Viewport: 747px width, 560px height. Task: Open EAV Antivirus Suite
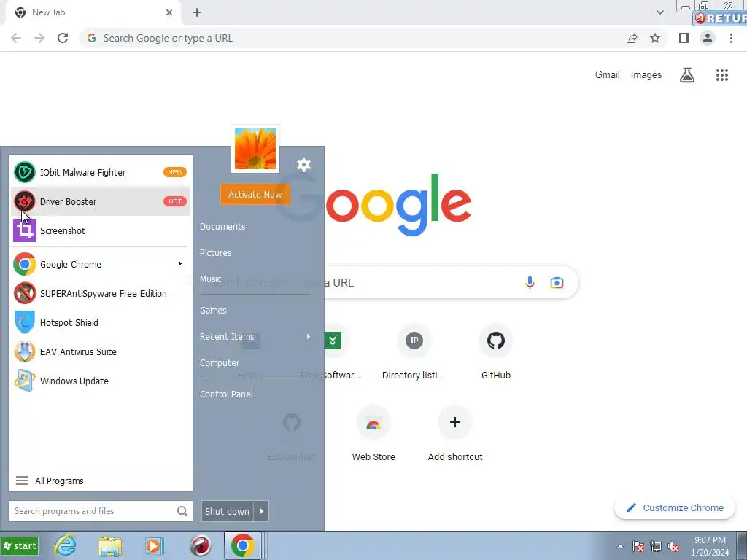100,352
